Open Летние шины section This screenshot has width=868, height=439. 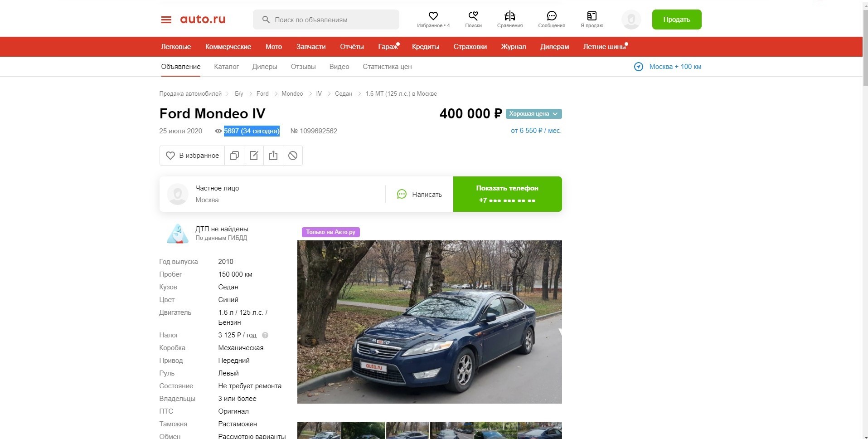(604, 47)
